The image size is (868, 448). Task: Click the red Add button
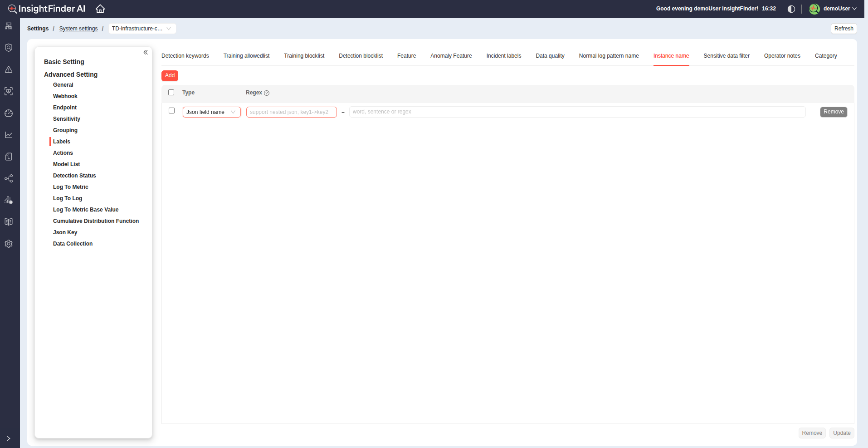170,75
